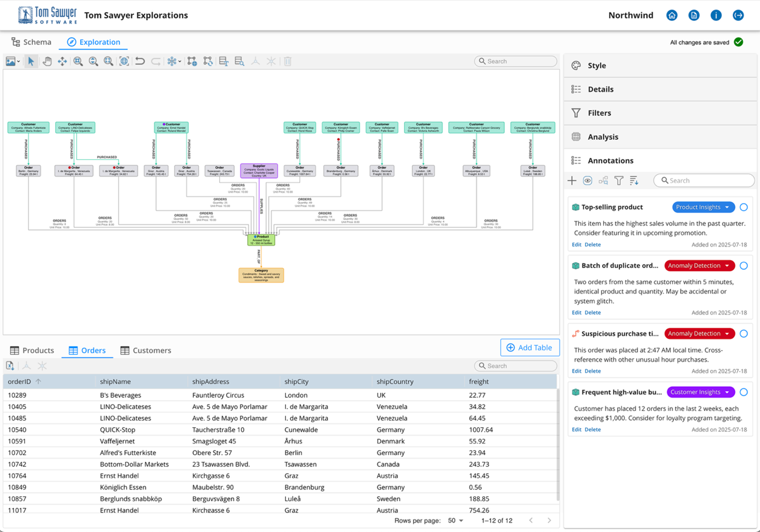Select Suspicious purchase annotation radio
The image size is (760, 532).
[744, 334]
